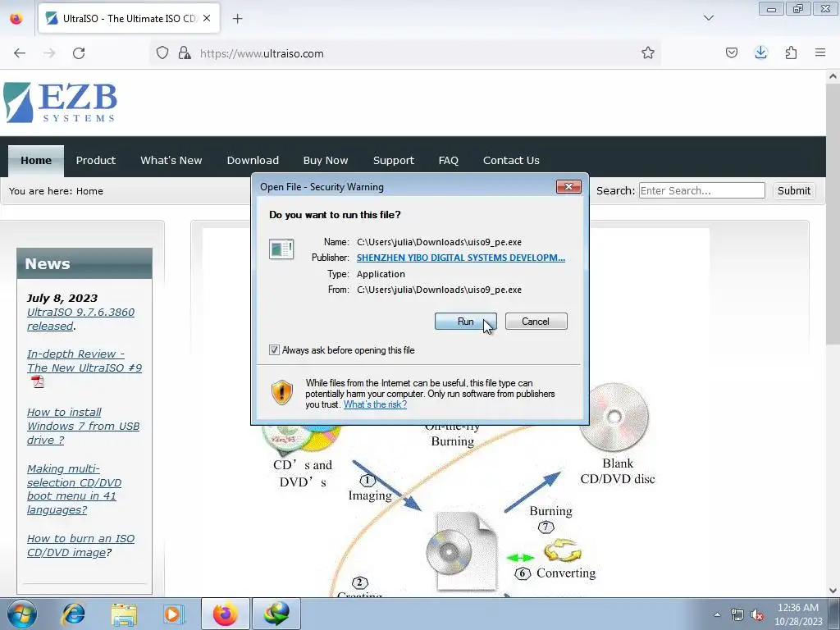Open the Download menu item
Viewport: 840px width, 630px height.
coord(253,160)
